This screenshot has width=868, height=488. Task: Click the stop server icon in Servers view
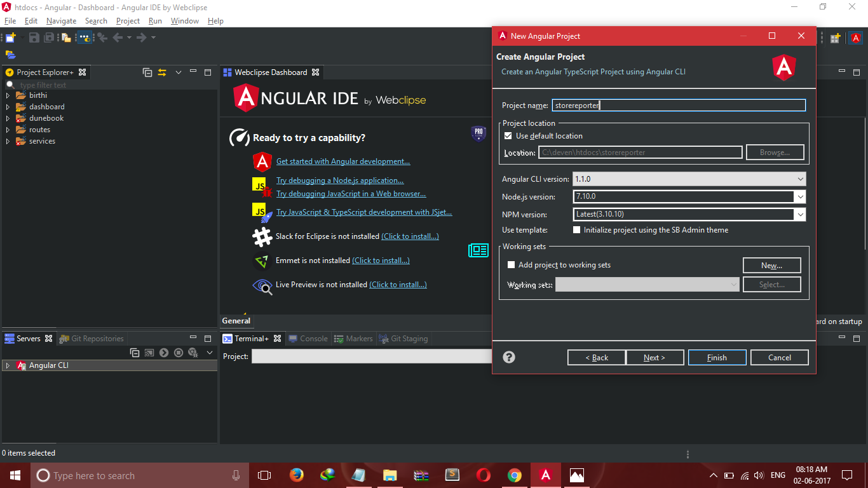point(179,353)
